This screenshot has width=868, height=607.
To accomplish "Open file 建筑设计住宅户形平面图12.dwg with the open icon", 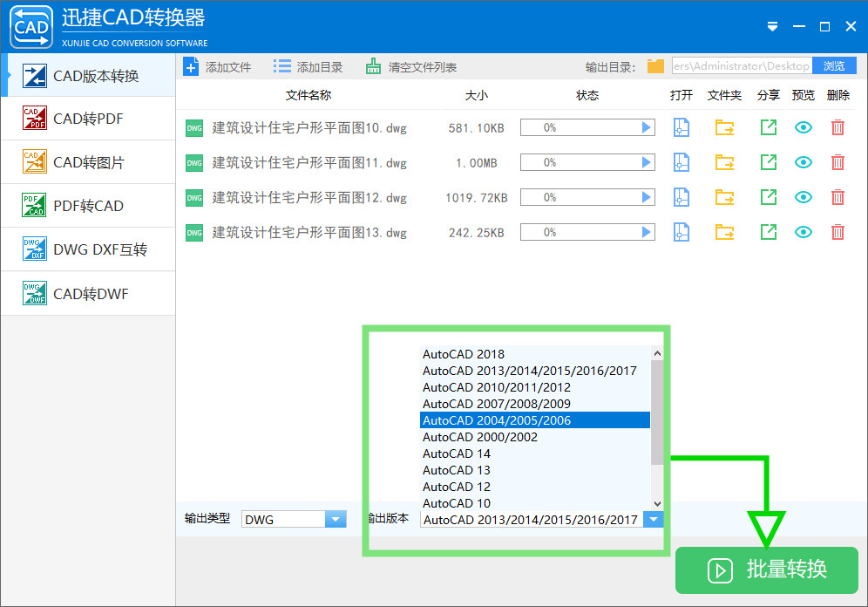I will pyautogui.click(x=682, y=197).
